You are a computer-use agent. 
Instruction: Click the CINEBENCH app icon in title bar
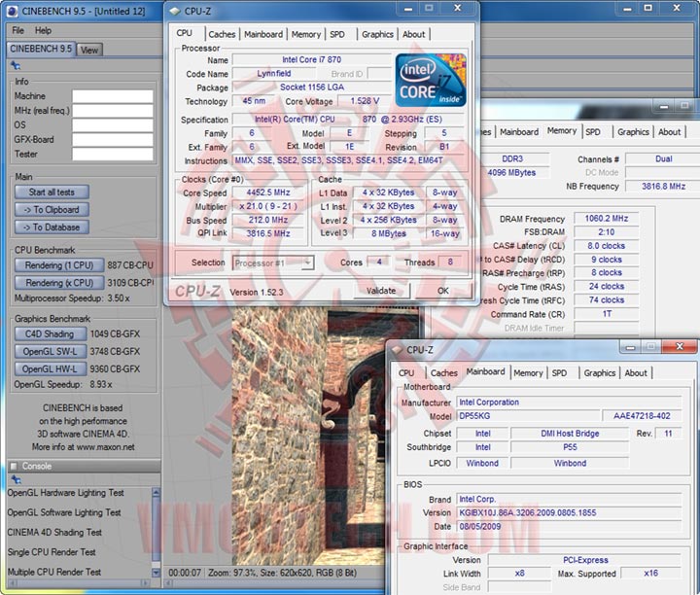[x=13, y=11]
